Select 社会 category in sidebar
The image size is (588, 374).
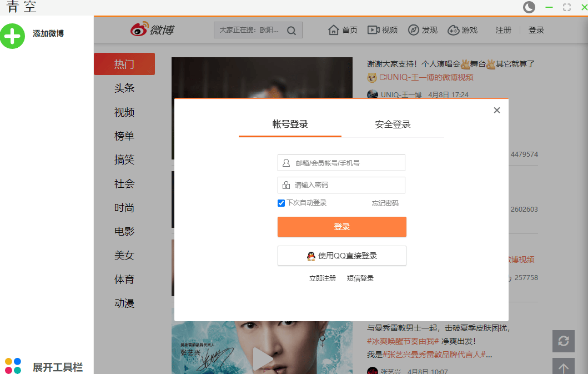click(x=124, y=183)
